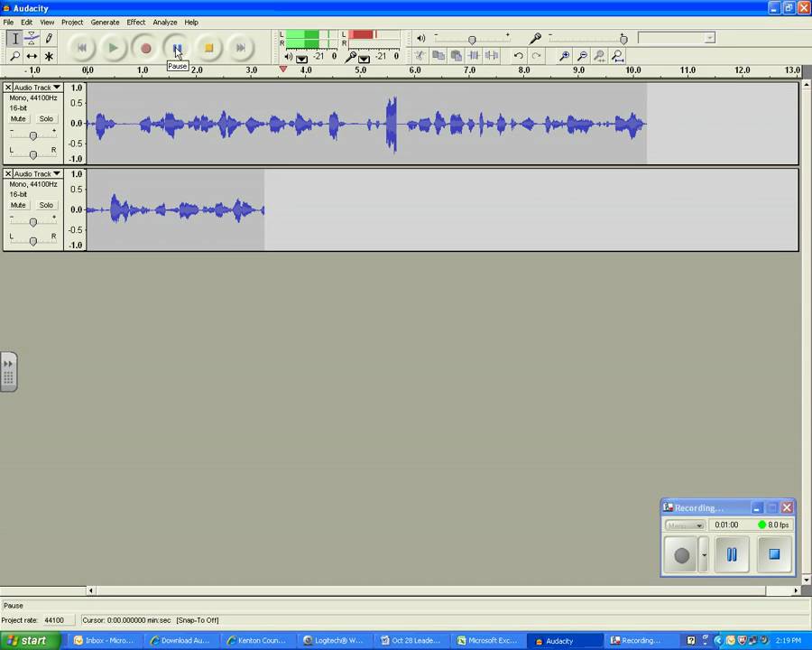The height and width of the screenshot is (650, 812).
Task: Click Fit Project in window icon
Action: point(617,55)
